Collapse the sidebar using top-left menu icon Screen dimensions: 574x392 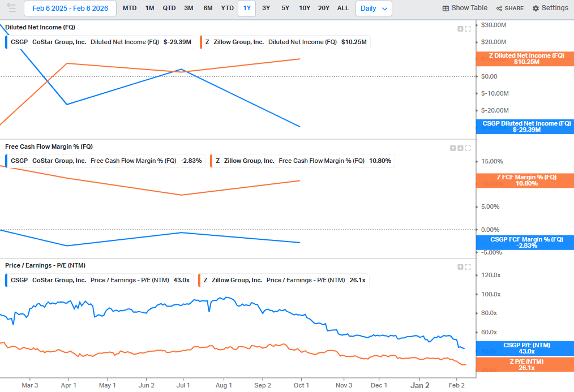11,8
